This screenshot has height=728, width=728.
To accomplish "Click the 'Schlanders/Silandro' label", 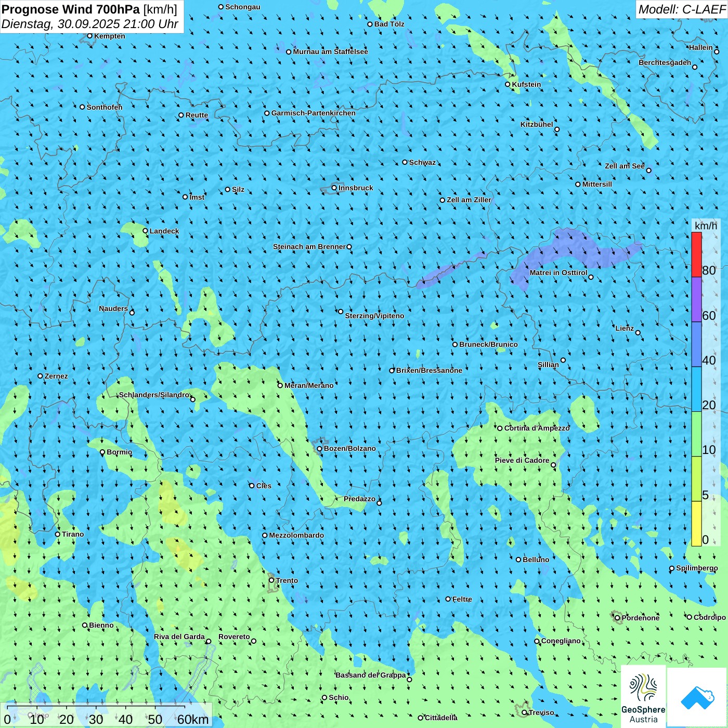I will (x=154, y=395).
